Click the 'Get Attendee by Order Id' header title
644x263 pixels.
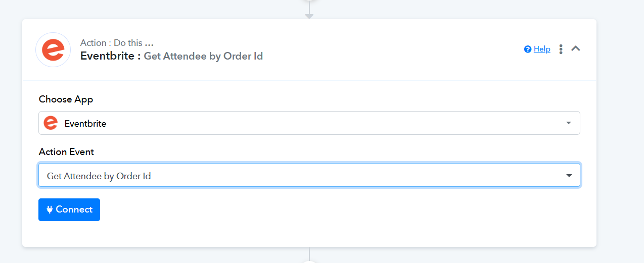tap(203, 56)
